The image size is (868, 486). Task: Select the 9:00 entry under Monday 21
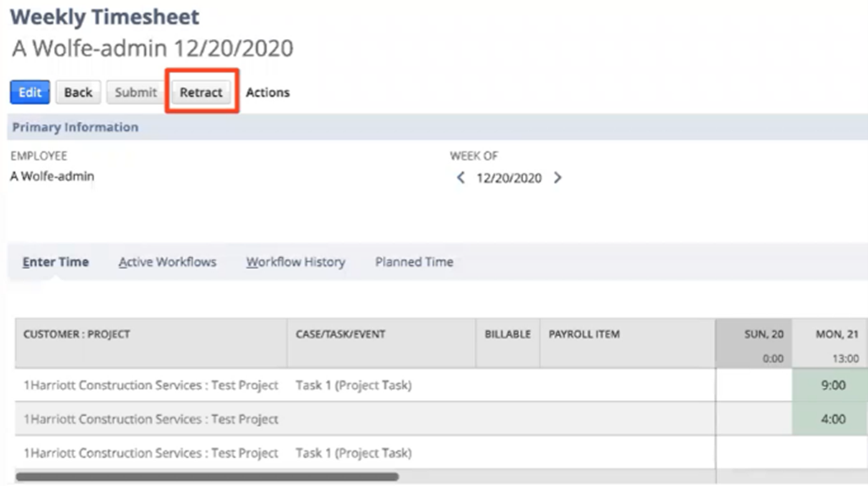(x=833, y=385)
